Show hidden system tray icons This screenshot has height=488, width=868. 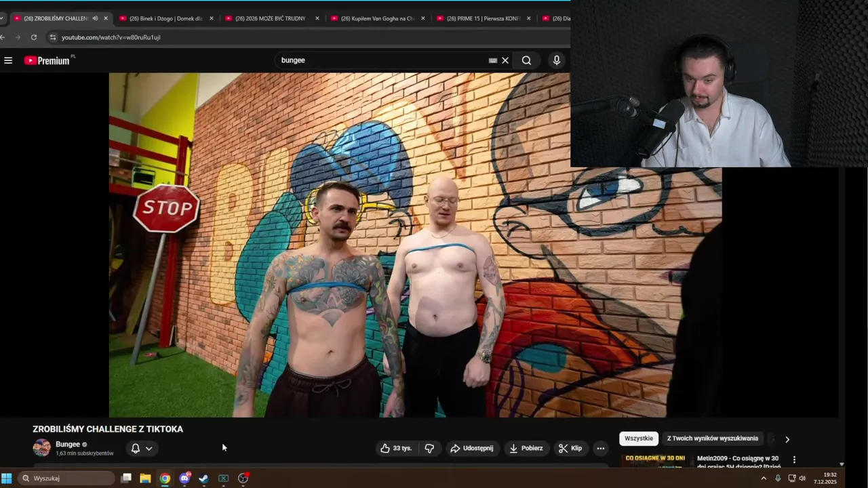coord(764,479)
